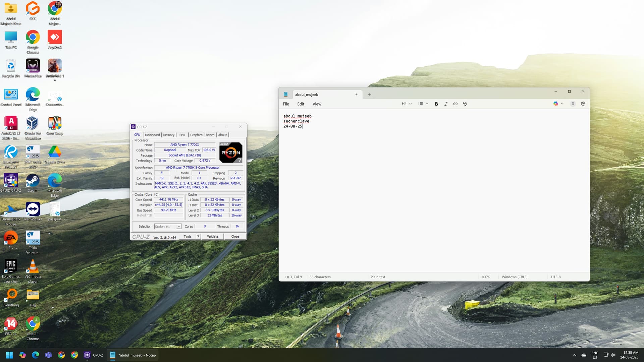
Task: Open UTF-8 encoding selector in status bar
Action: 556,277
